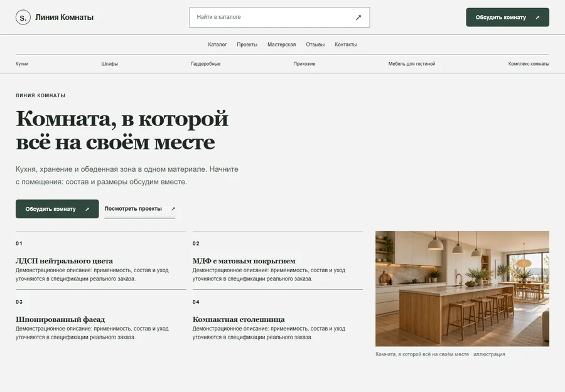This screenshot has width=565, height=392.
Task: Click the heading 'Шпонированный фасад'
Action: [x=60, y=319]
